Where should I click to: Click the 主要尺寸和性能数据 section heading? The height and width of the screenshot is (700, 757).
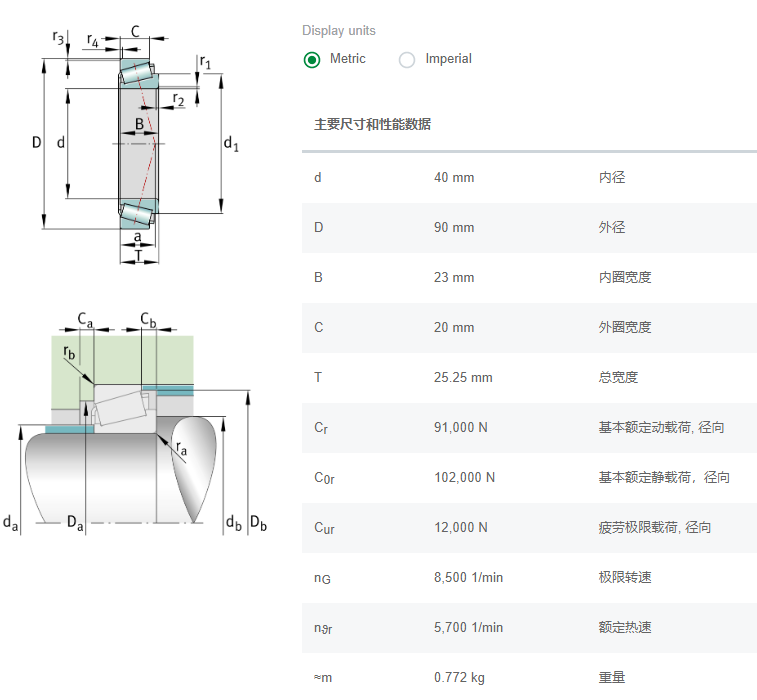[372, 125]
